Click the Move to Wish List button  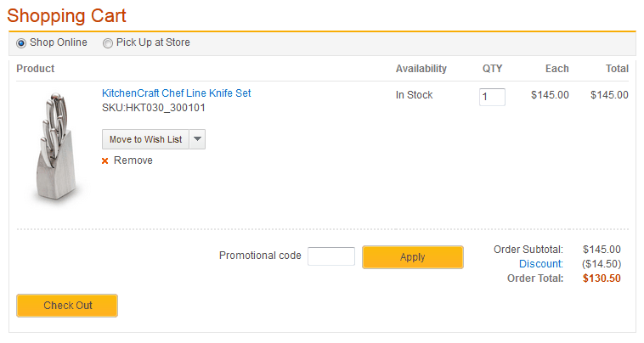(145, 139)
